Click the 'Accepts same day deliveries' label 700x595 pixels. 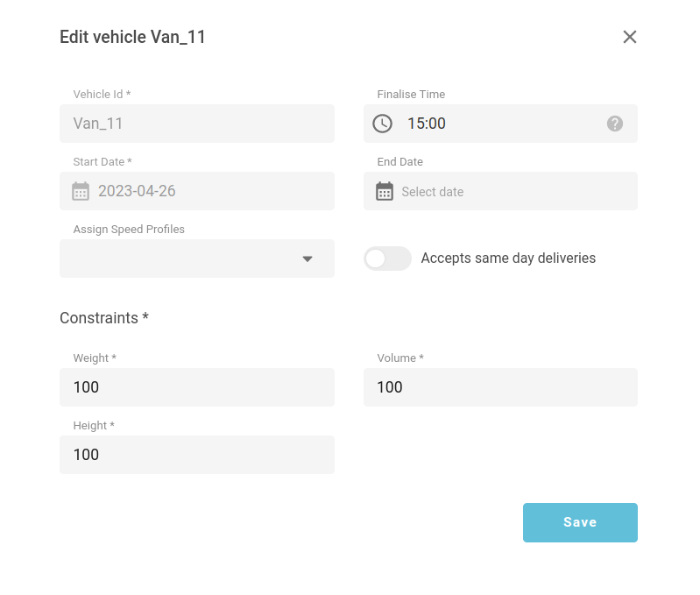(x=508, y=259)
